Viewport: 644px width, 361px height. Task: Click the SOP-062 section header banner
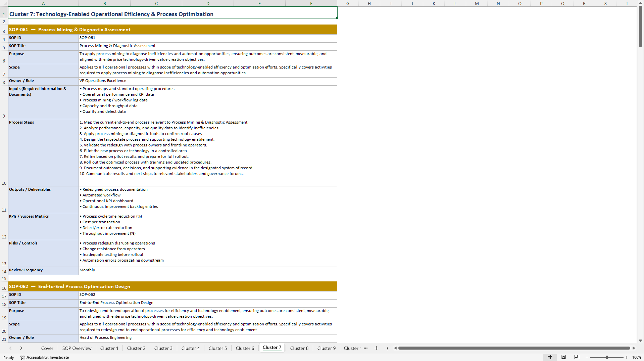click(x=172, y=286)
